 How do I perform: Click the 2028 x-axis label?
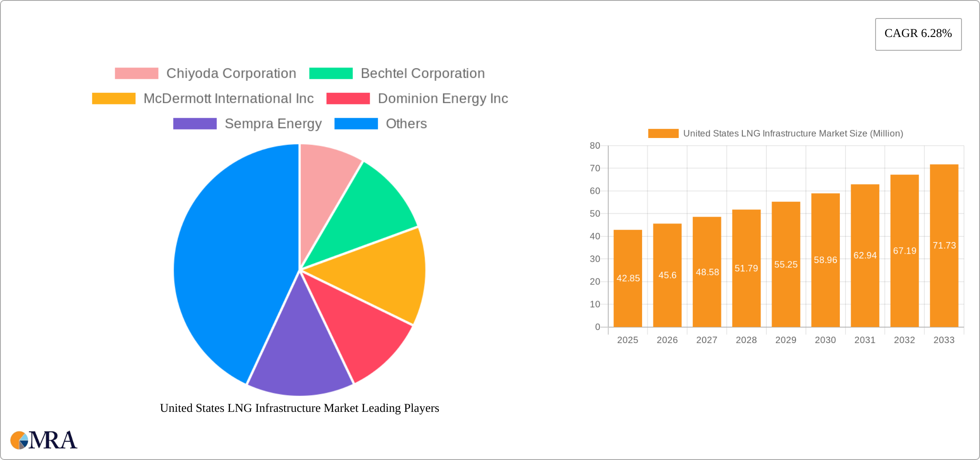[747, 340]
